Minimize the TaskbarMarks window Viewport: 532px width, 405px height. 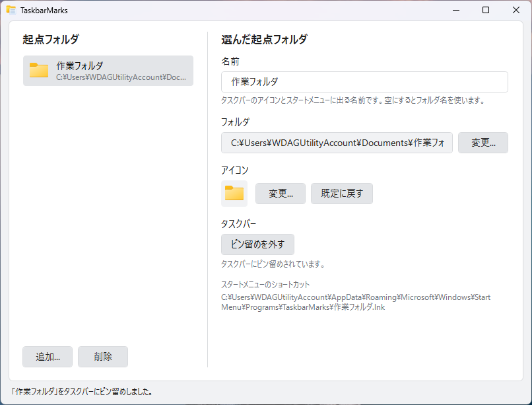click(x=456, y=10)
